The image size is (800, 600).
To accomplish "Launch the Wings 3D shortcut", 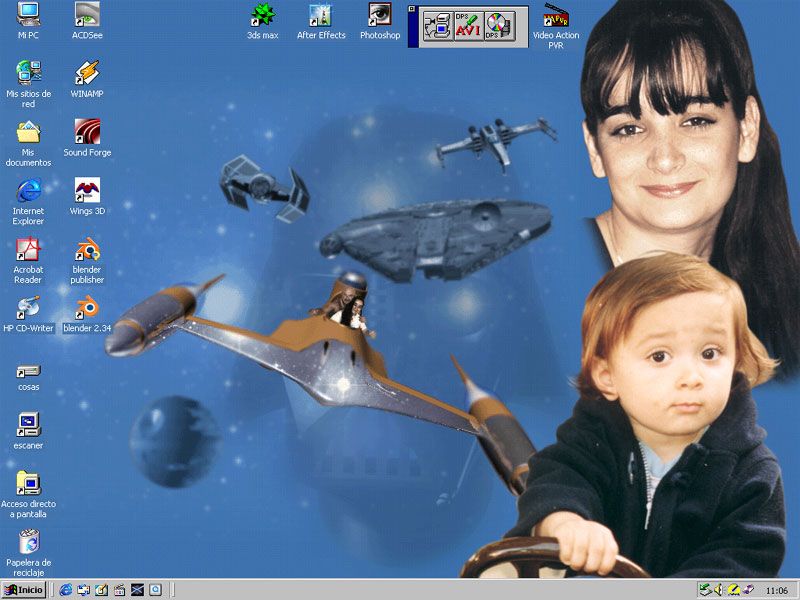I will 87,196.
